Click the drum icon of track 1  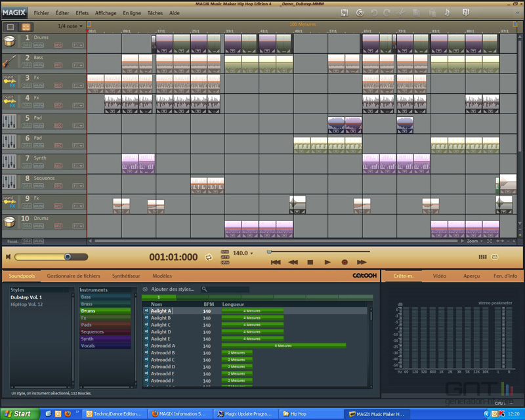9,41
